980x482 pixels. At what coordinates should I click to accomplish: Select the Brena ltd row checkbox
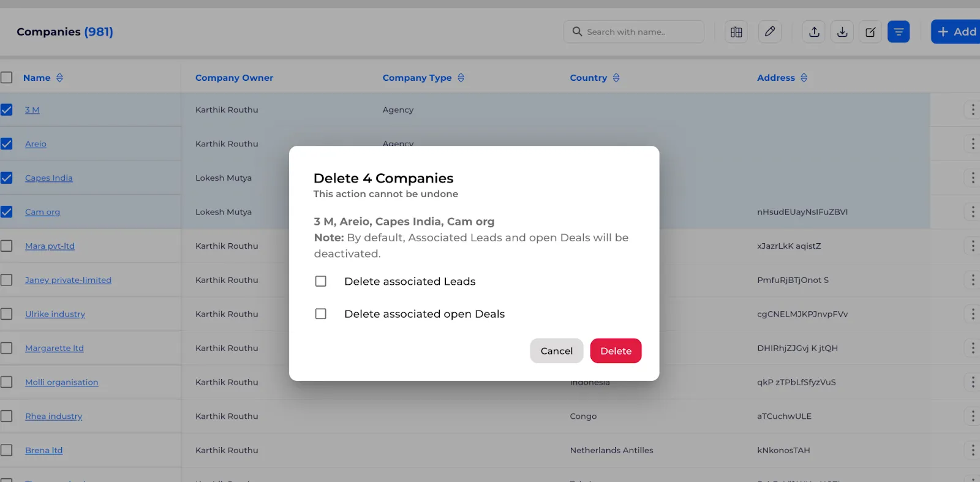pos(6,450)
